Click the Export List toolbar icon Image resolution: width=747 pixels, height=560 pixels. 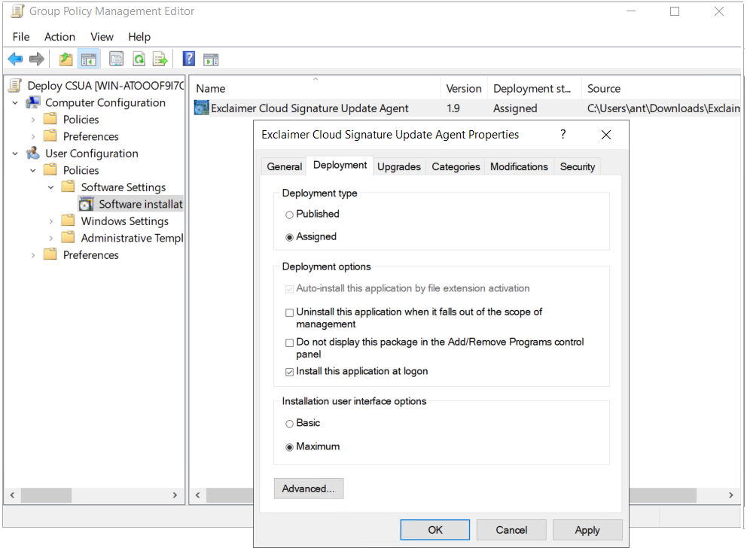160,59
